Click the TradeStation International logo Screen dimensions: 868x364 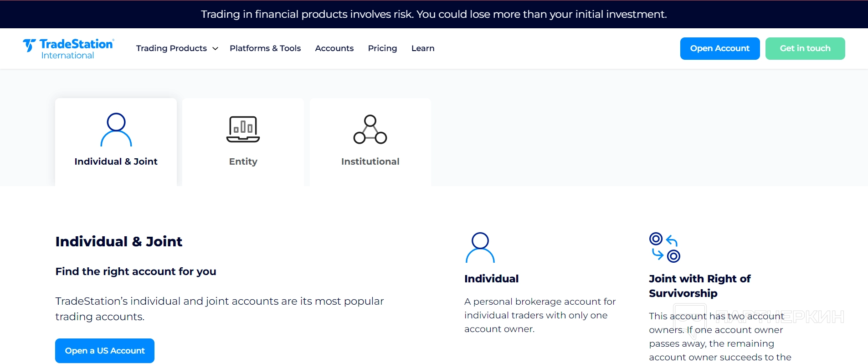(68, 49)
